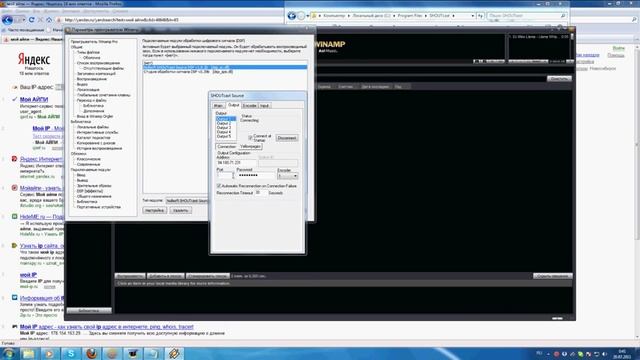The height and width of the screenshot is (360, 640).
Task: Open the Мой АЙПИ search result link
Action: [x=34, y=99]
